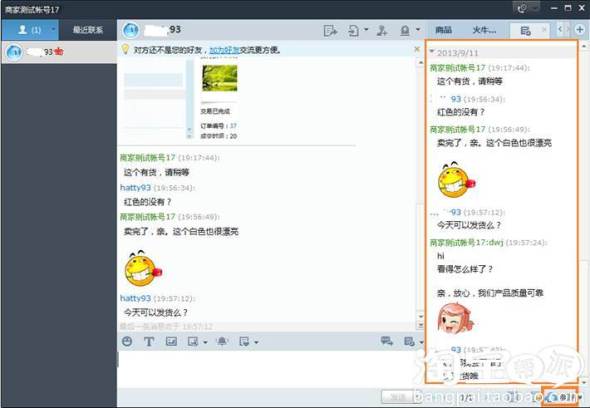
Task: Expand the dropdown beside the header bell icon
Action: [x=418, y=29]
